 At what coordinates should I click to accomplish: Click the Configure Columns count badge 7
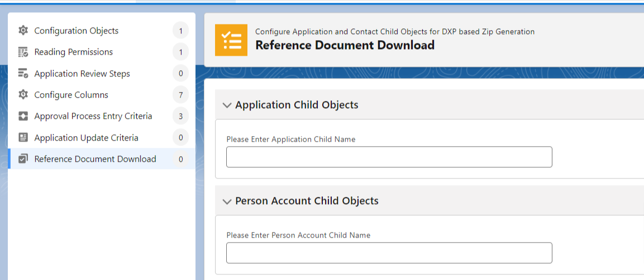point(180,95)
